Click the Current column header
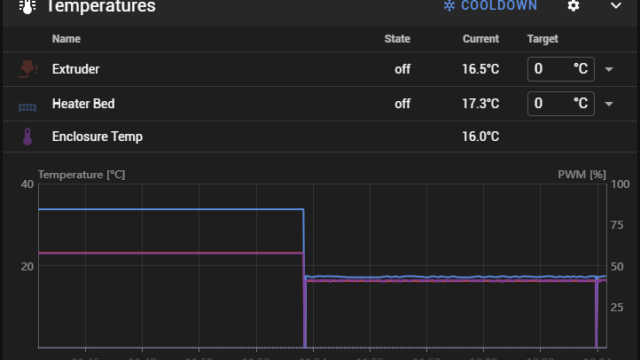 tap(480, 39)
